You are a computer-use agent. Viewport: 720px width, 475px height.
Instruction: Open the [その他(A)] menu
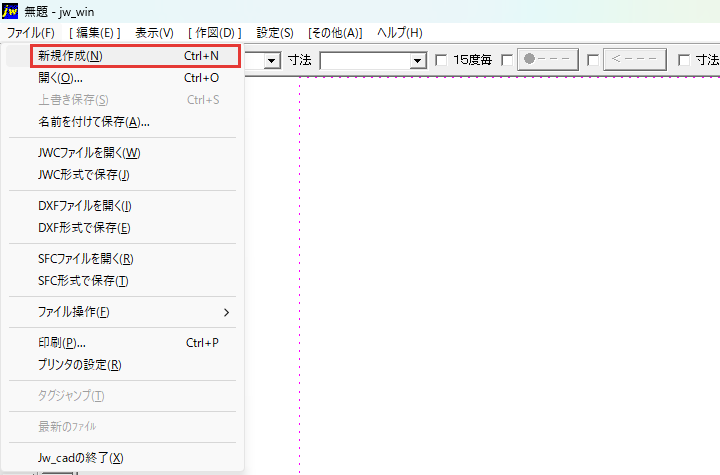pyautogui.click(x=335, y=33)
